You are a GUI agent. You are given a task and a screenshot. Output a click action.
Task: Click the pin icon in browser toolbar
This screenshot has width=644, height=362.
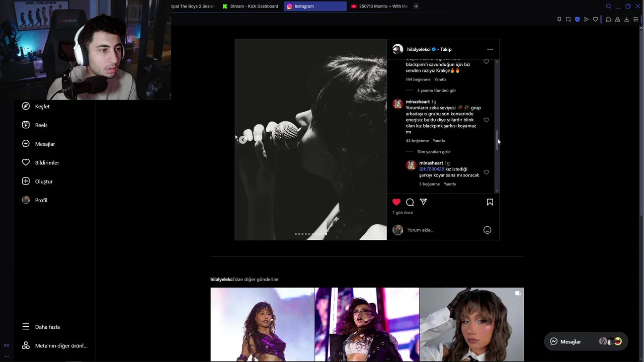pos(559,19)
